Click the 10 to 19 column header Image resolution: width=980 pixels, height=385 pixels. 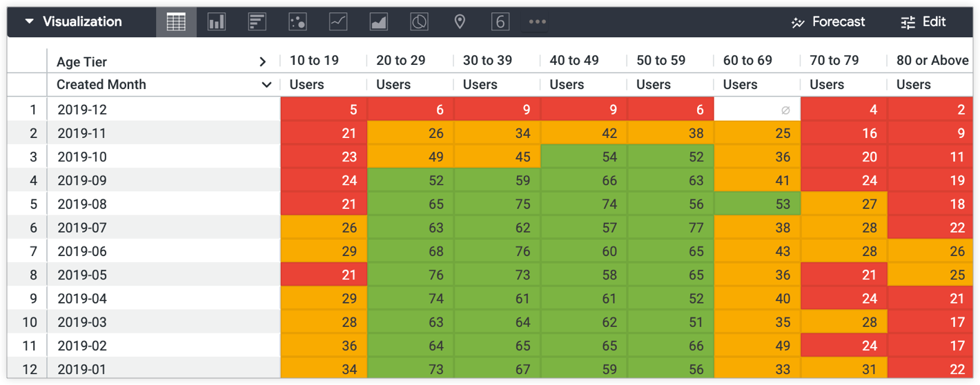coord(314,61)
